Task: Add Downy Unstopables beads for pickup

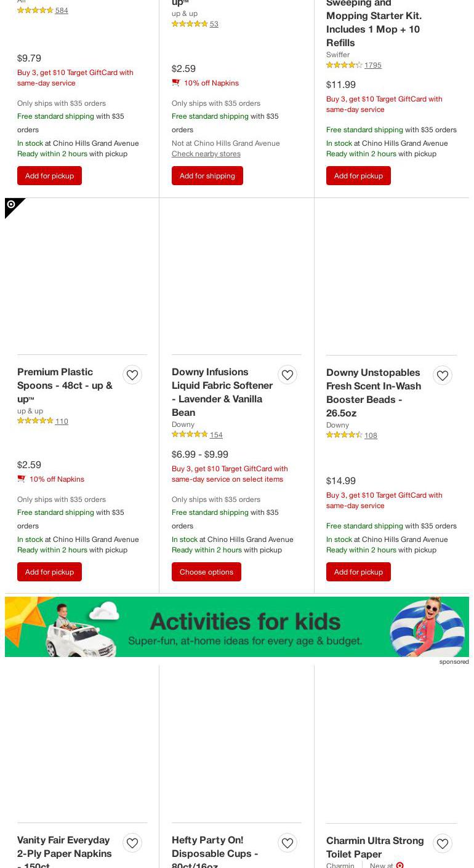Action: 358,572
